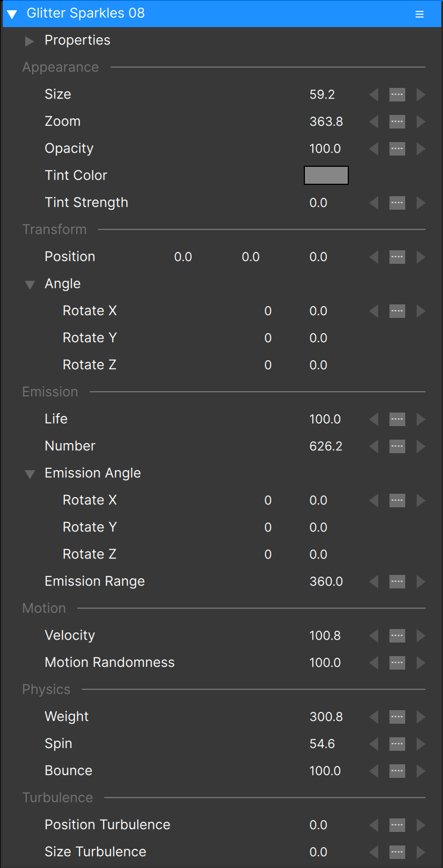Go to previous keyframe for Zoom
Image resolution: width=443 pixels, height=868 pixels.
pos(374,122)
